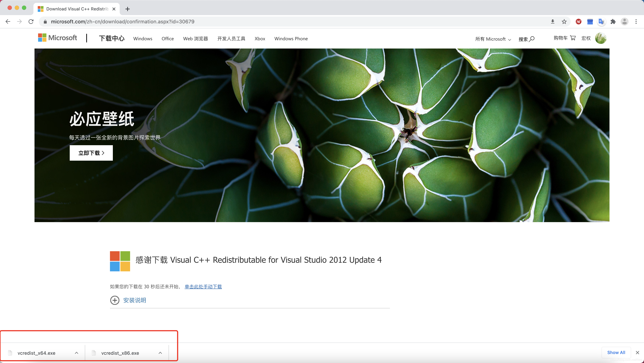Open the Chrome three-dot menu
Viewport: 644px width, 363px height.
tap(636, 22)
